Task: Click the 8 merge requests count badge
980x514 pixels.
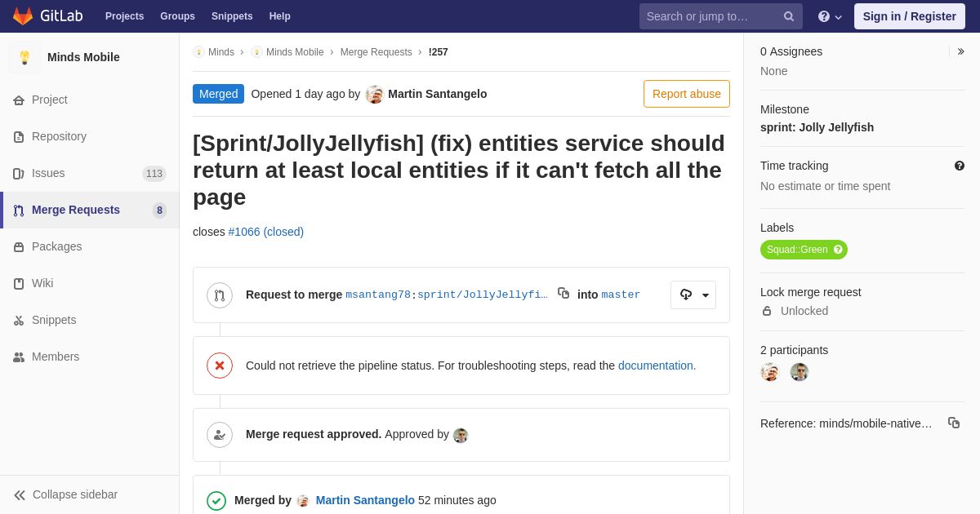Action: 159,210
